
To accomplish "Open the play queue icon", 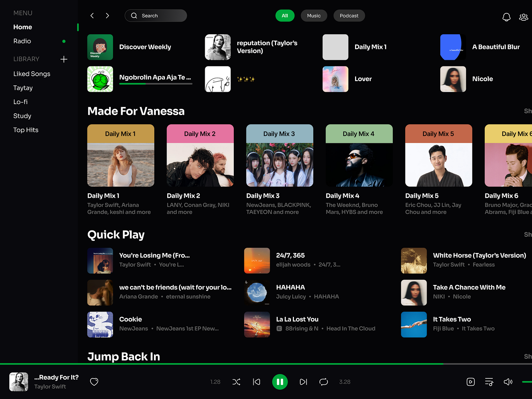I will 489,382.
